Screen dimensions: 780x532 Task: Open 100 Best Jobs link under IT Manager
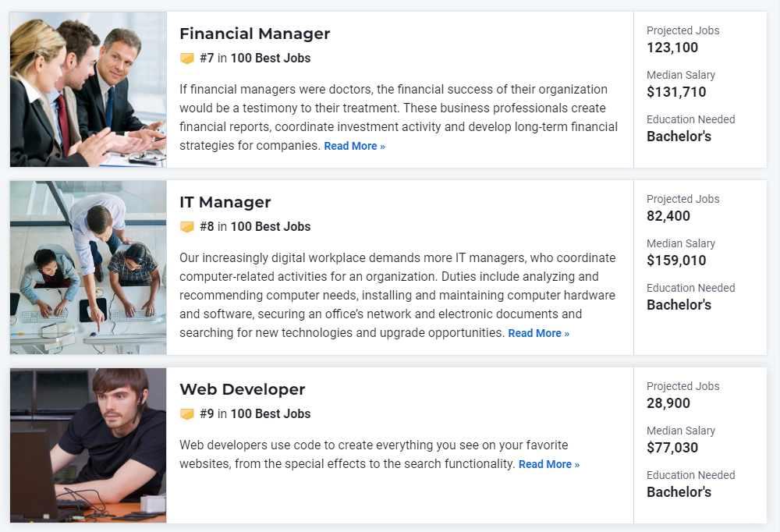[x=271, y=227]
